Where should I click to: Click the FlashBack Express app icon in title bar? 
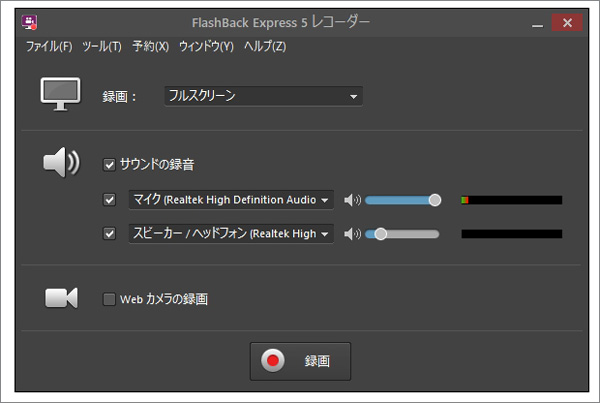coord(29,22)
